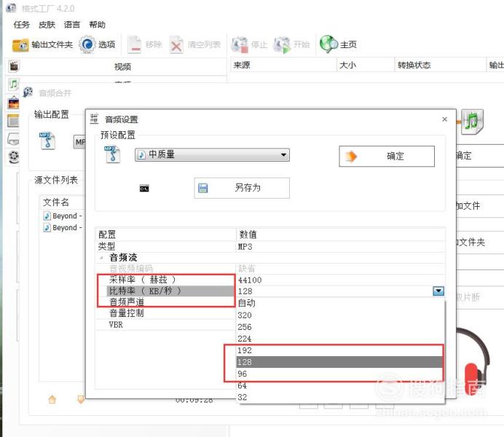Screen dimensions: 504x437
Task: Open the 皮肤 menu
Action: tap(47, 25)
